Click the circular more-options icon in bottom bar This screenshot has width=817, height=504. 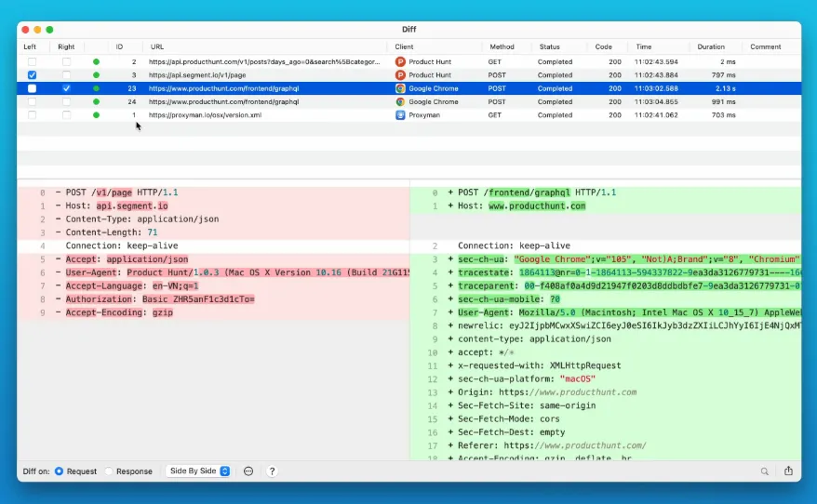click(x=248, y=471)
